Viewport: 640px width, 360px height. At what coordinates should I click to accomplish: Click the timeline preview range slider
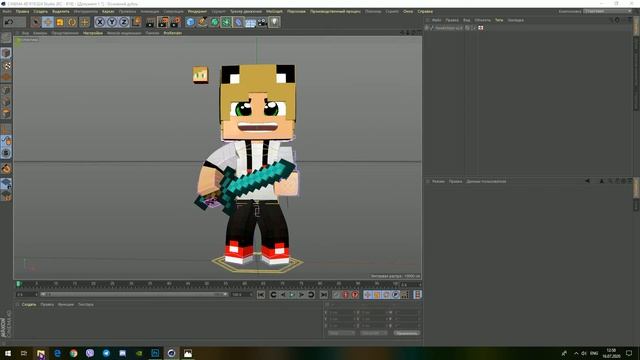point(133,294)
